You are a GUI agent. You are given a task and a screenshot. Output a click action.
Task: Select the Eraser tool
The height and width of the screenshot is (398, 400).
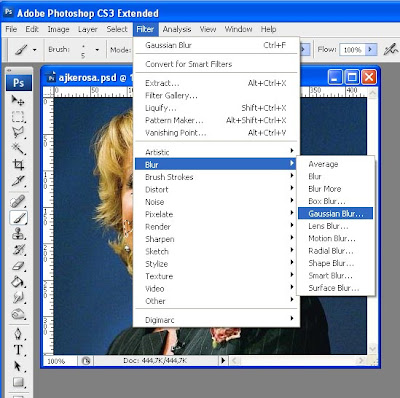click(x=18, y=266)
